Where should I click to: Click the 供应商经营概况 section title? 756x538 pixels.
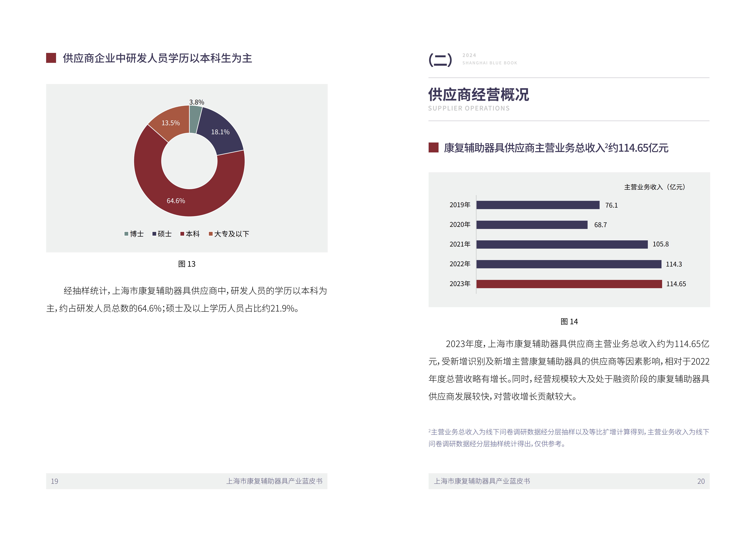(x=478, y=95)
